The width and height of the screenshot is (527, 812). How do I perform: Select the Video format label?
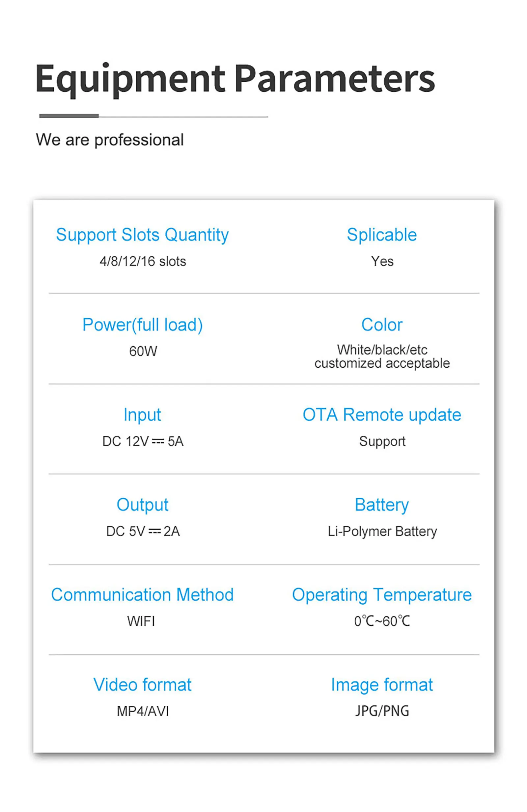[x=142, y=685]
